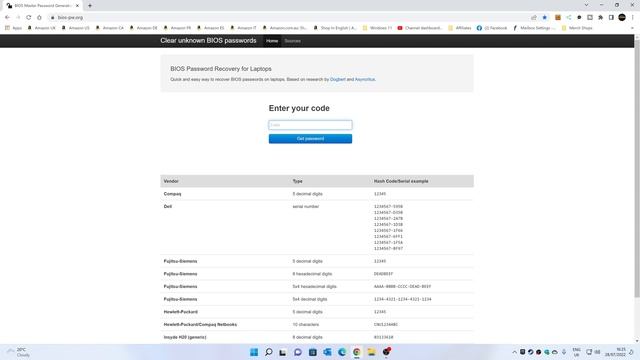640x360 pixels.
Task: Open the Channel dashboard YouTube bookmark
Action: [x=420, y=28]
